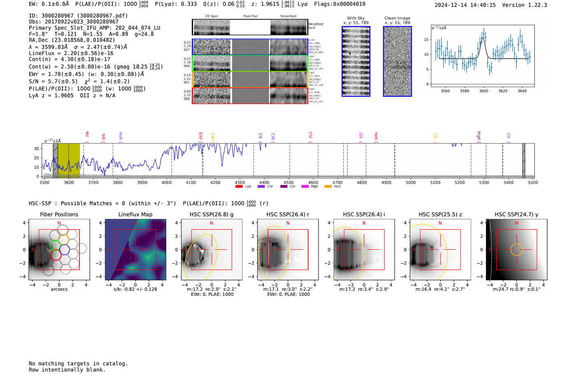This screenshot has width=576, height=392.
Task: Select the green-bordered 2D fiber spectrum row
Action: (250, 63)
